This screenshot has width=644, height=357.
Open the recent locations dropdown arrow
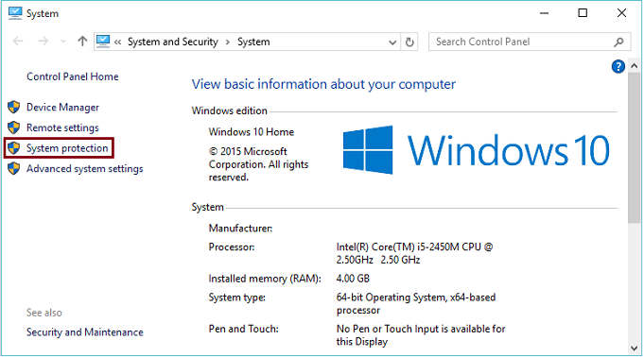pyautogui.click(x=62, y=42)
